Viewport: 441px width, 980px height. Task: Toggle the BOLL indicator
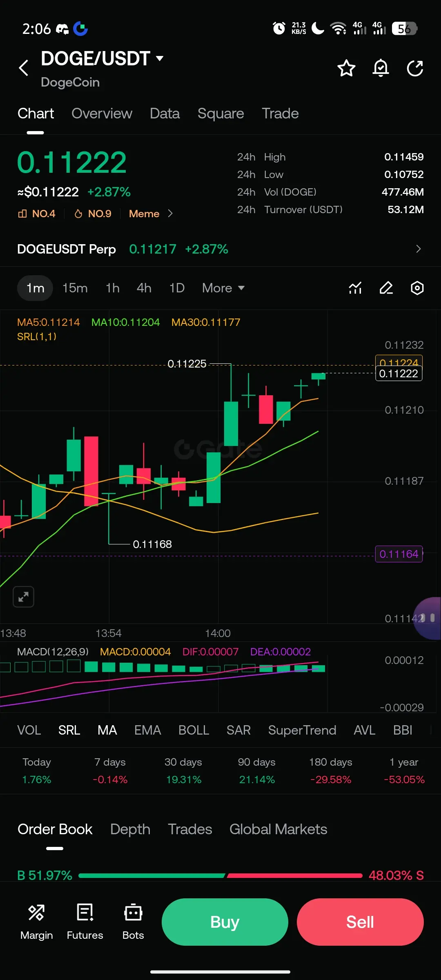click(194, 730)
